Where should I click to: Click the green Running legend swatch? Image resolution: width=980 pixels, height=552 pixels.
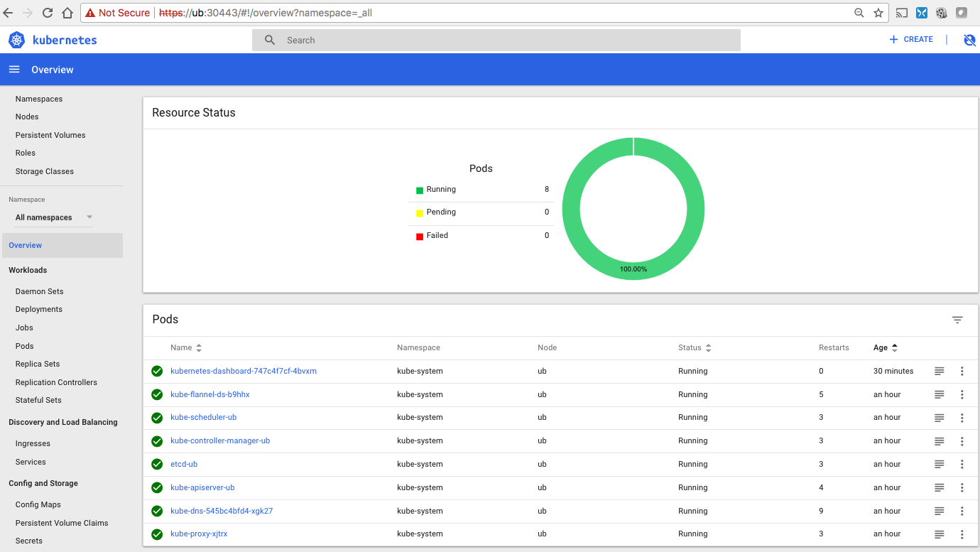[x=420, y=190]
